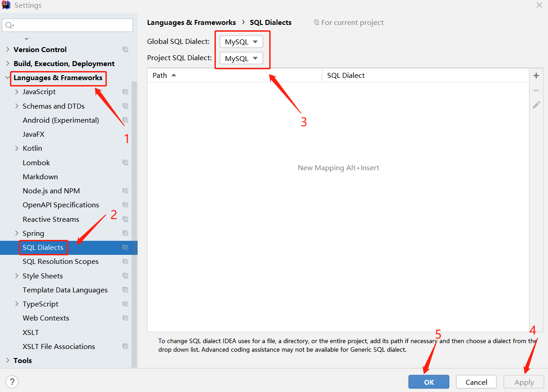
Task: Click the edit mapping pencil icon
Action: [x=536, y=105]
